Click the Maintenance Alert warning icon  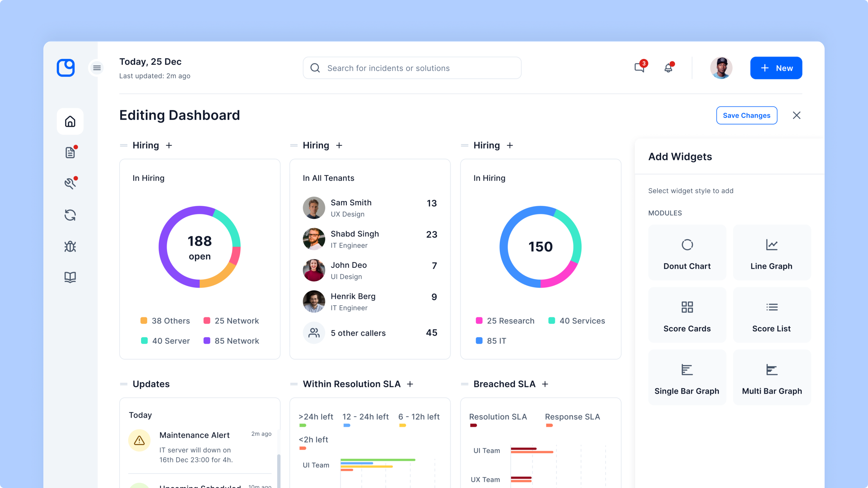pos(139,440)
